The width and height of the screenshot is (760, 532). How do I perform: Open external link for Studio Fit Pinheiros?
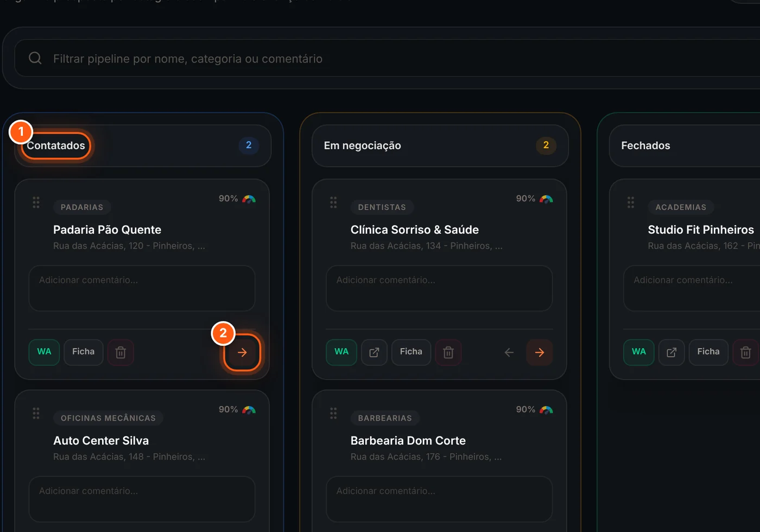pyautogui.click(x=672, y=352)
